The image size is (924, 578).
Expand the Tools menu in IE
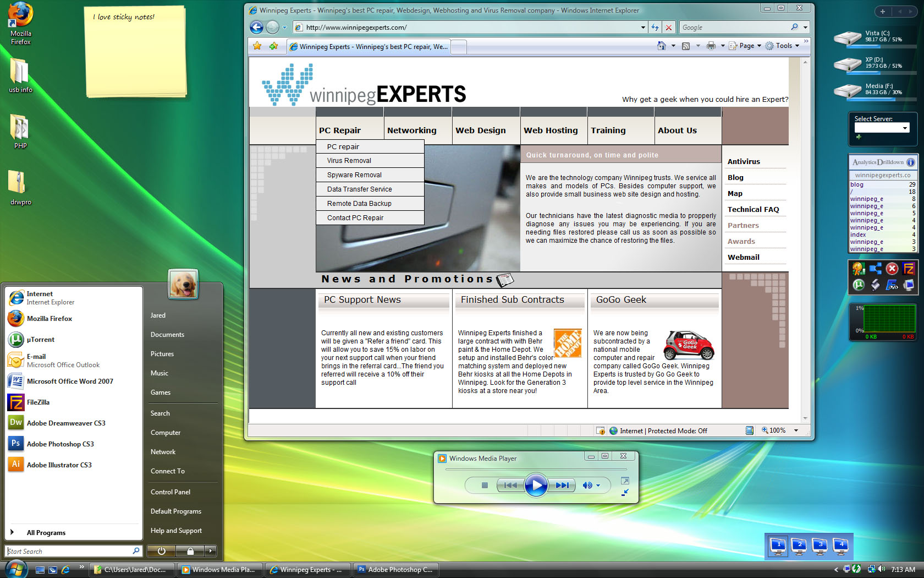pyautogui.click(x=783, y=46)
